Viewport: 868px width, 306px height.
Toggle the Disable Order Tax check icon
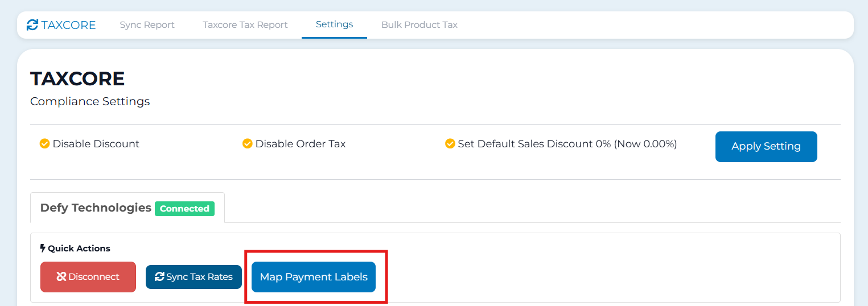[247, 144]
